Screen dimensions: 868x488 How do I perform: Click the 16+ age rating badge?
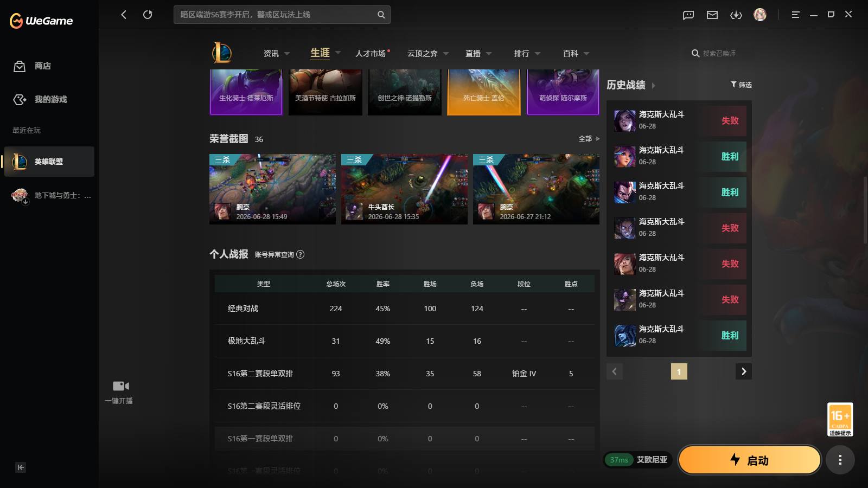pos(840,419)
